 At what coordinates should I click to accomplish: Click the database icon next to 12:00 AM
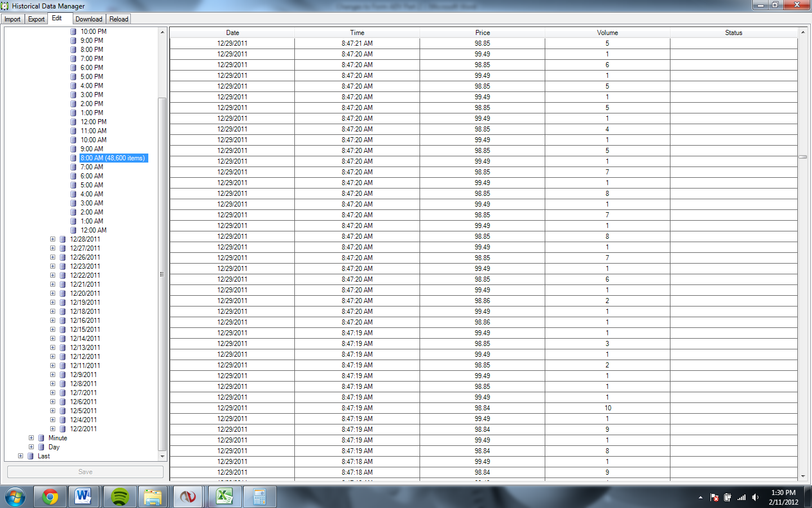[x=73, y=230]
